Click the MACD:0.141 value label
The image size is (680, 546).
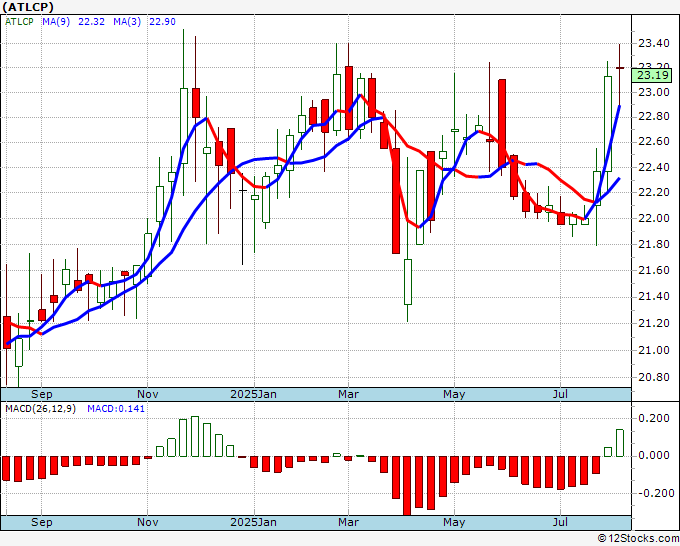pos(116,409)
